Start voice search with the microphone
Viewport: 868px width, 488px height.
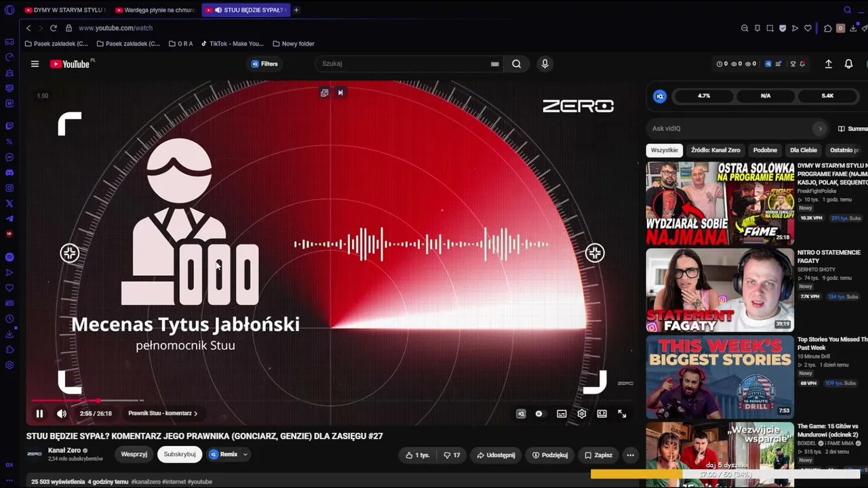(545, 64)
